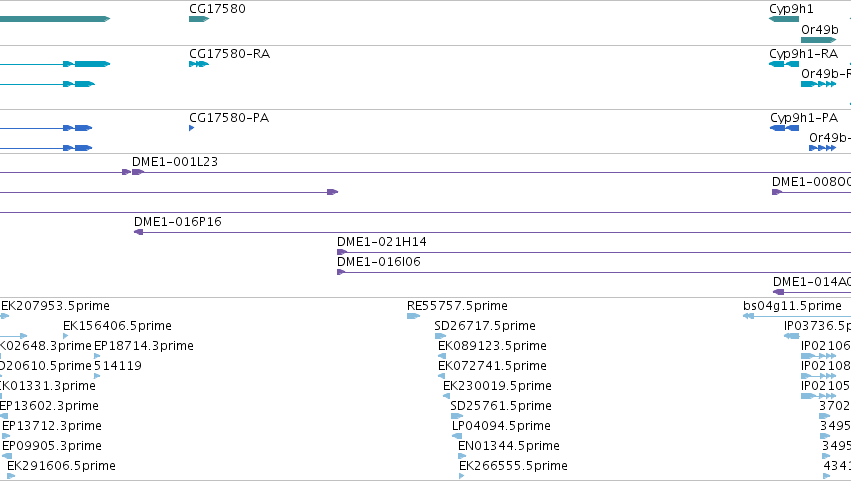Select the purple DME1-016P16 arrowhead
The width and height of the screenshot is (851, 481).
coord(138,232)
